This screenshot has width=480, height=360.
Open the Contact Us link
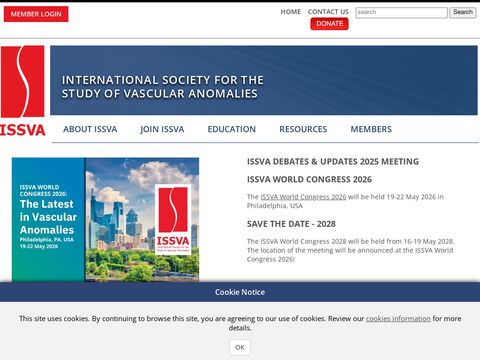coord(328,12)
